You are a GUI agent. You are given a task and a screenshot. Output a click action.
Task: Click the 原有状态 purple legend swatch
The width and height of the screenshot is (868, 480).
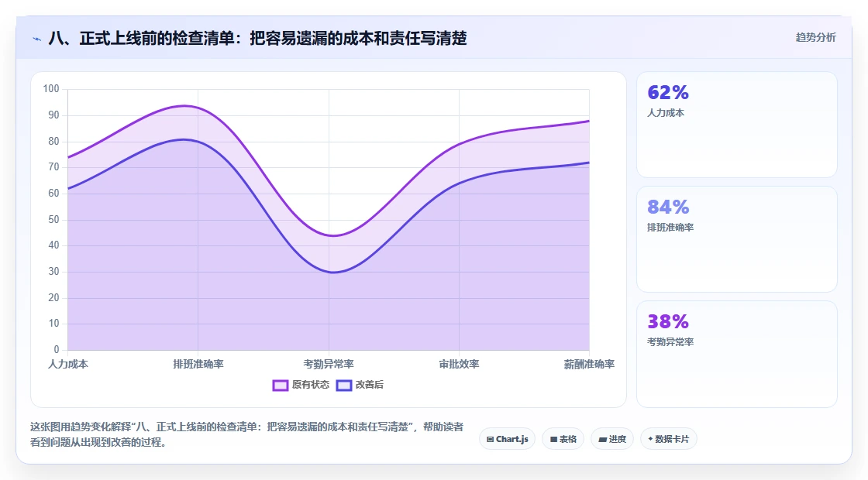280,385
